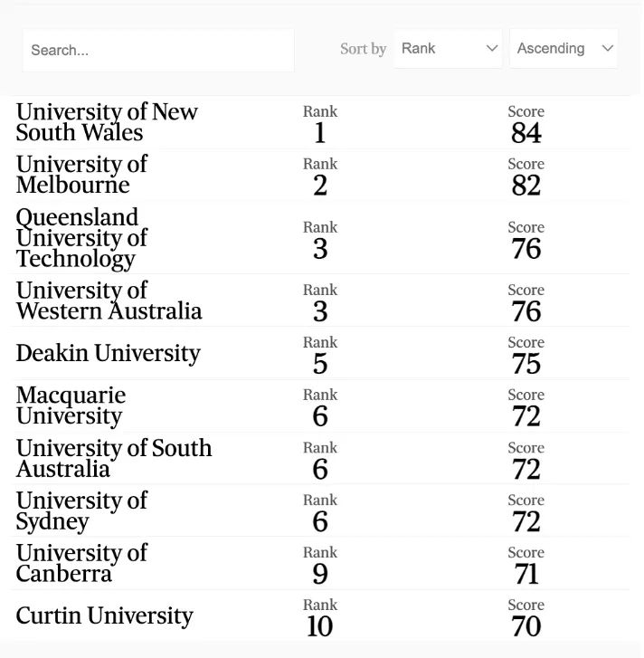The image size is (644, 658).
Task: Open the Macquarie University entry
Action: click(x=71, y=405)
